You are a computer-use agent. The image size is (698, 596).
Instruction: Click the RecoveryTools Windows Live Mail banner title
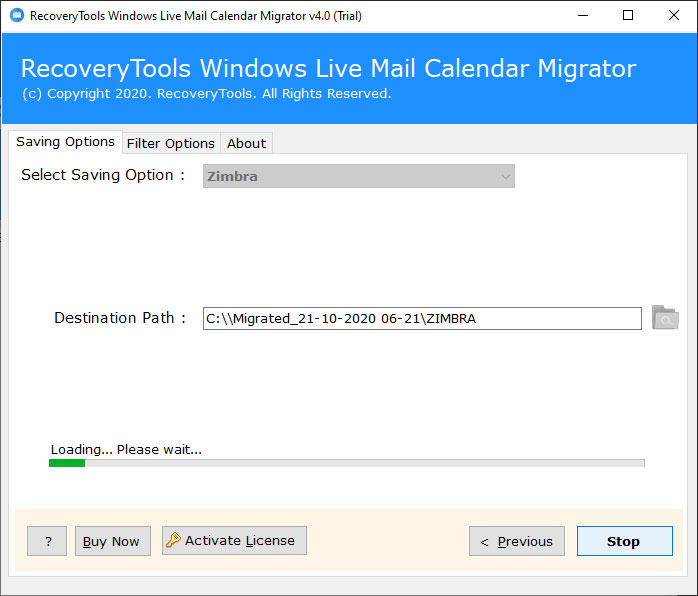(329, 69)
